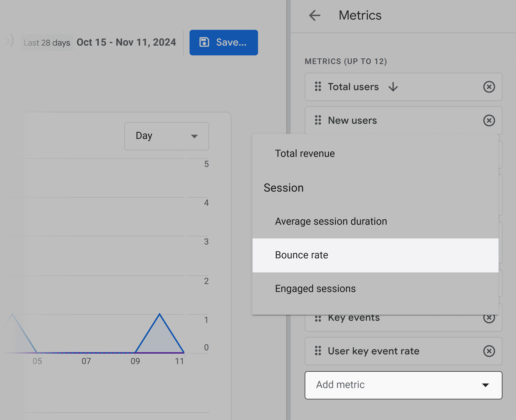Click Total revenue option in list

[x=305, y=153]
